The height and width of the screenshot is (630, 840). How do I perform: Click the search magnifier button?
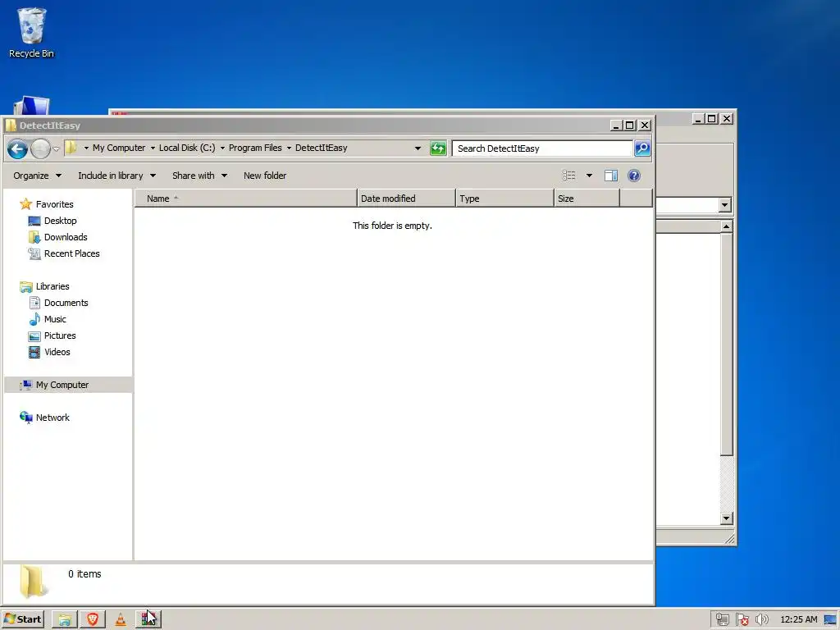[641, 148]
